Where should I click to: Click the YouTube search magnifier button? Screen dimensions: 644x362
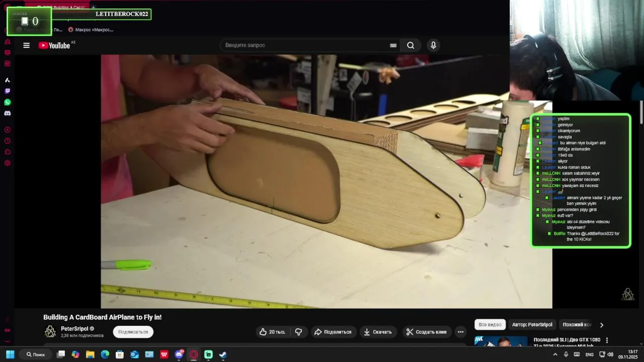411,45
